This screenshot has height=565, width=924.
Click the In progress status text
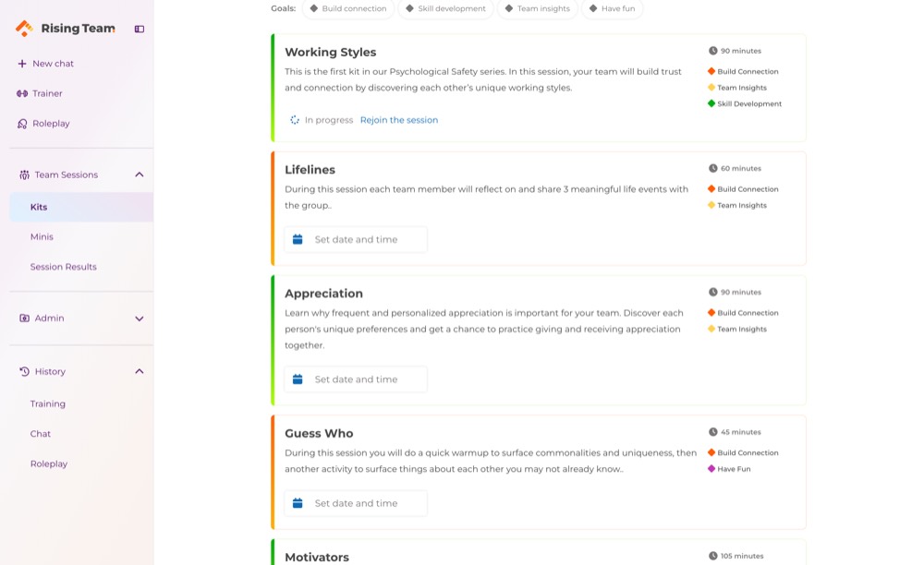tap(329, 120)
